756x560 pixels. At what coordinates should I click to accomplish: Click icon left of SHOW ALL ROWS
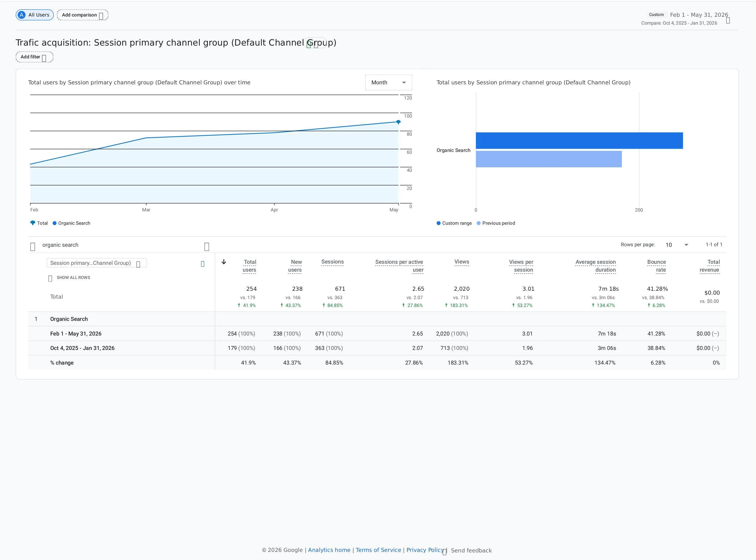click(50, 278)
